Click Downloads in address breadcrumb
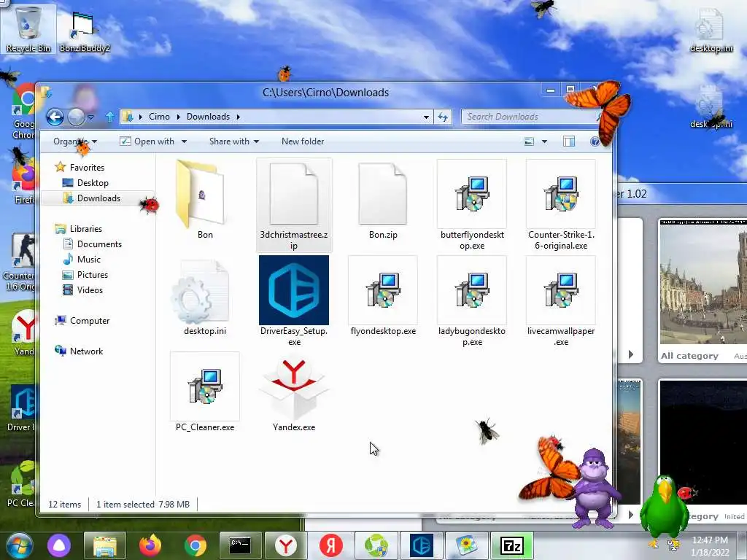 [x=208, y=117]
